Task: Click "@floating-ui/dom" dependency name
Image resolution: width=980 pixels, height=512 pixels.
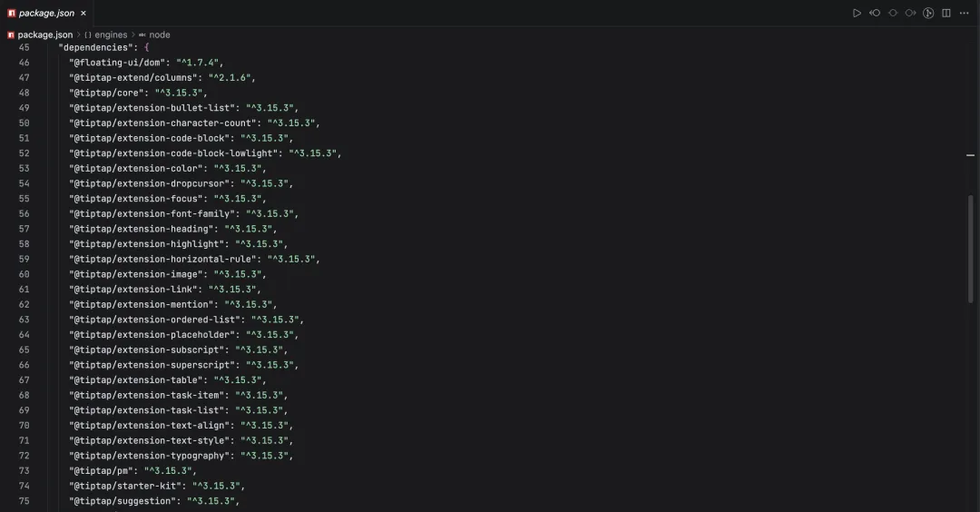Action: pos(117,63)
